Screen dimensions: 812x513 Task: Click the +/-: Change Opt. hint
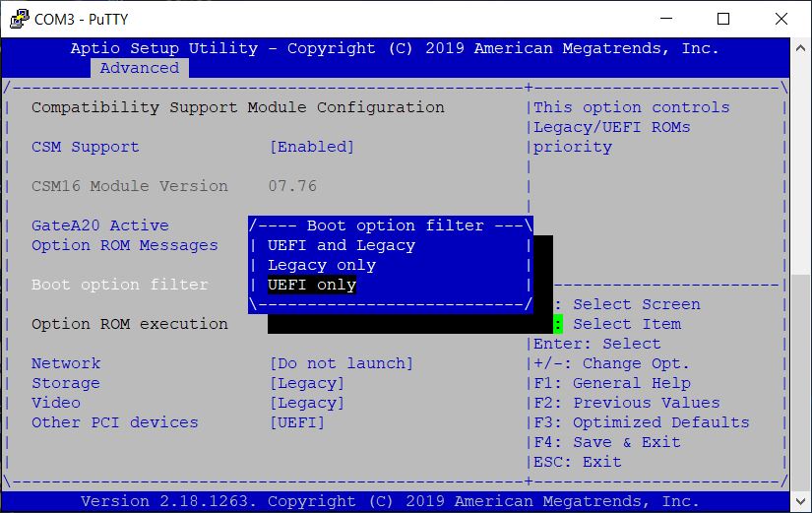(611, 363)
